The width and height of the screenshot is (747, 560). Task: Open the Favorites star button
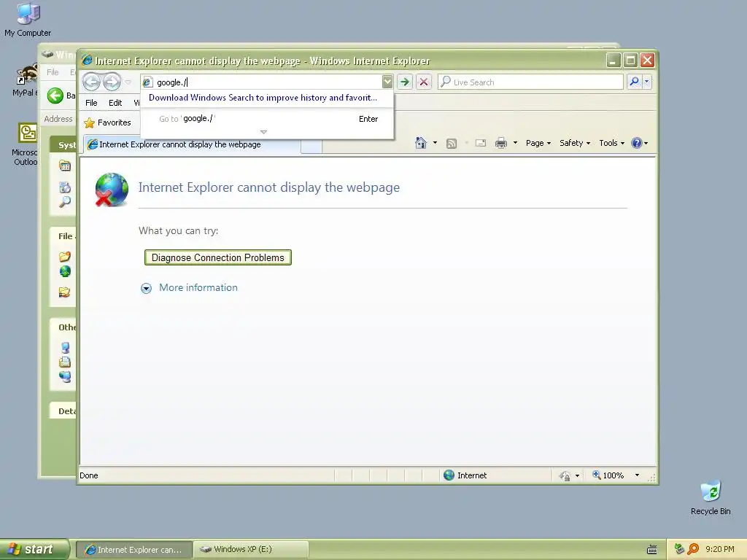[108, 122]
